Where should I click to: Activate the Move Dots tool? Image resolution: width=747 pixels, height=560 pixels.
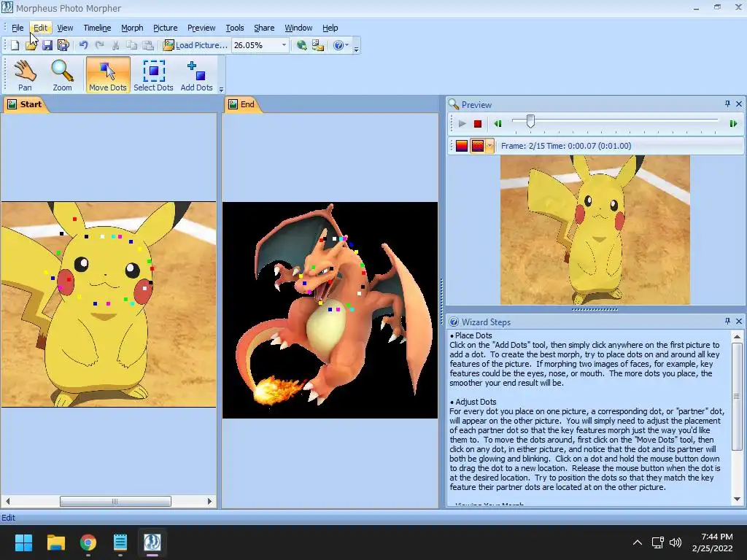coord(108,75)
